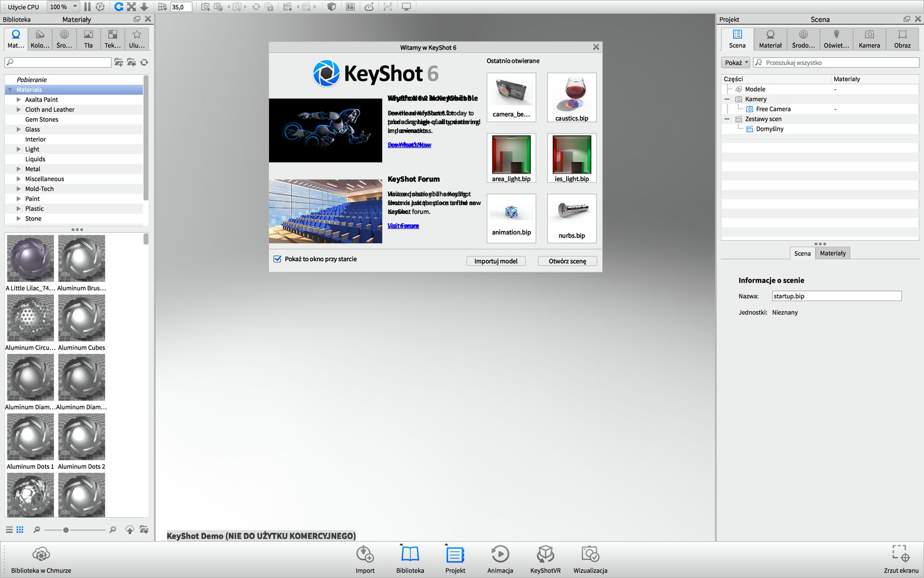Click the lined-sheet-with-plus icon in the top toolbar
Image resolution: width=924 pixels, height=578 pixels.
tap(287, 7)
